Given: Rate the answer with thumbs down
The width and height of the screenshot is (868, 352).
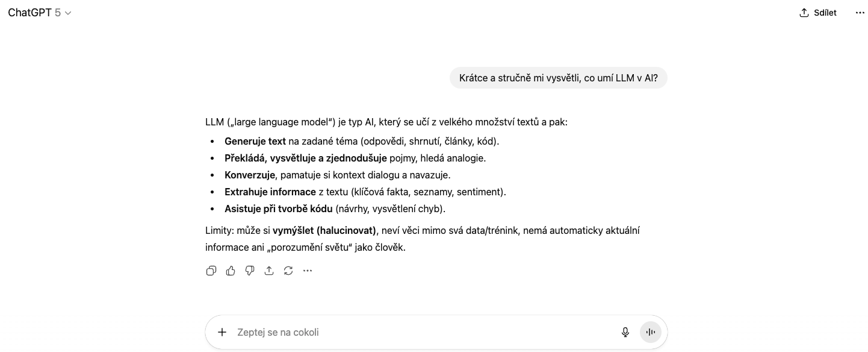Looking at the screenshot, I should pyautogui.click(x=250, y=271).
